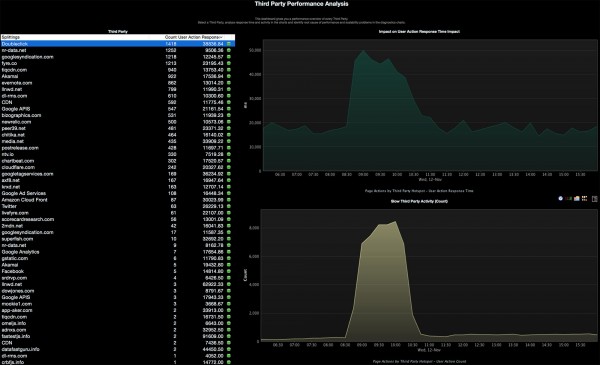Click the green status icon in Twitter row
Image resolution: width=600 pixels, height=365 pixels.
[229, 207]
